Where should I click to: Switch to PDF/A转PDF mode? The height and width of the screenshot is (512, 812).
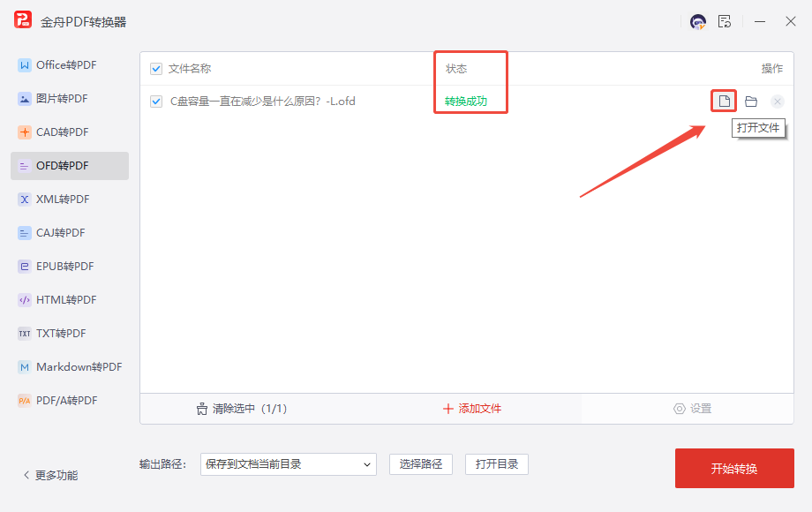70,401
